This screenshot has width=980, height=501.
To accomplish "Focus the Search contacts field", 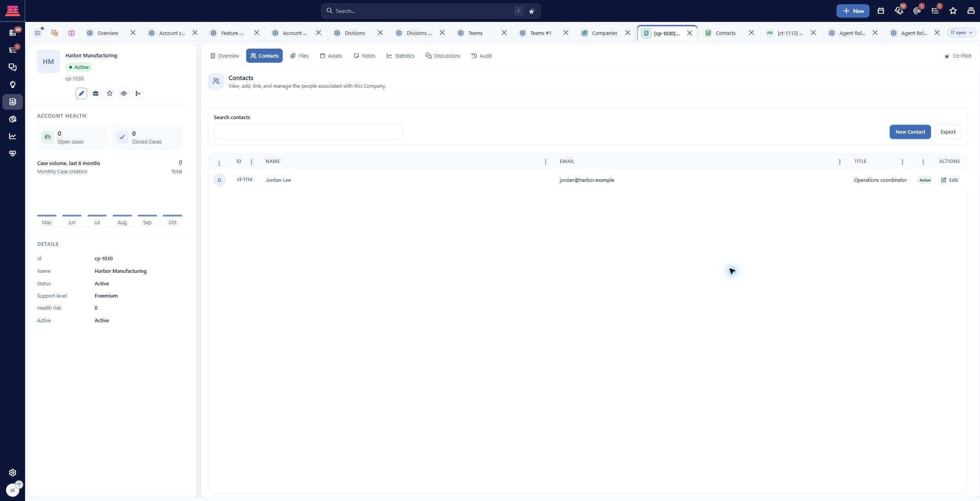I will [308, 131].
